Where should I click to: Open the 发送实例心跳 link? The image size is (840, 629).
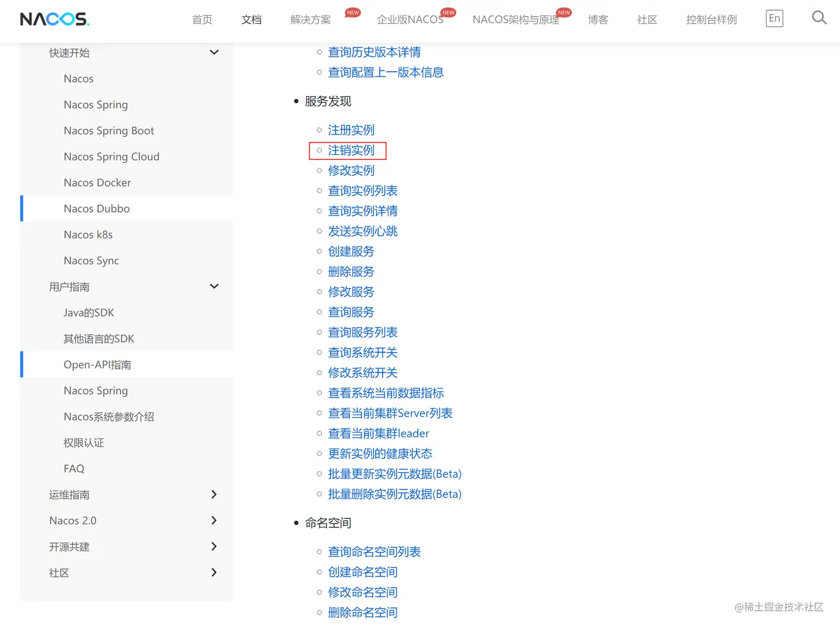coord(363,231)
